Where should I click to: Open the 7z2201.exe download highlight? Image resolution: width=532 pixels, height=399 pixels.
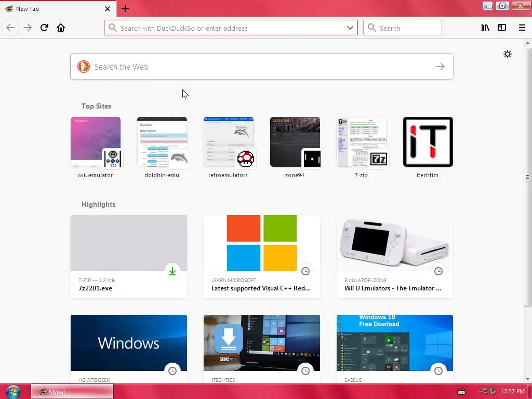[x=129, y=257]
